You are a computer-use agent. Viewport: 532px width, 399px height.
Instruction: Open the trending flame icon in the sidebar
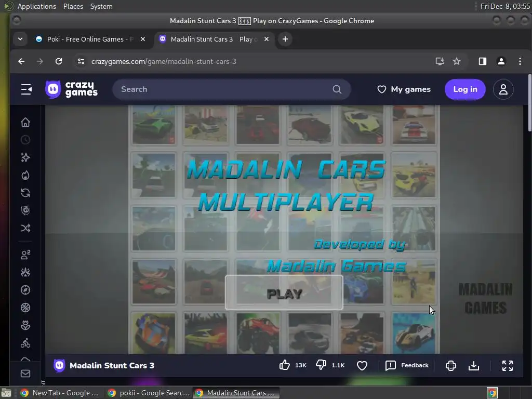(25, 175)
